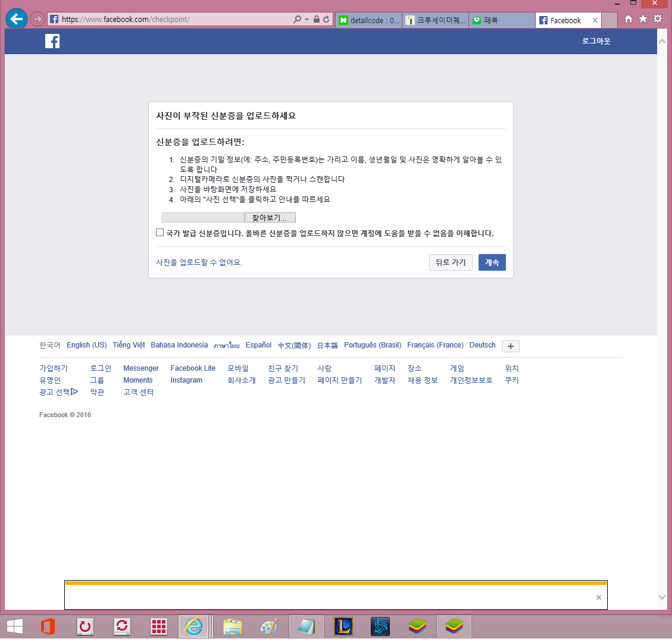The width and height of the screenshot is (672, 642).
Task: Open the Windows Start button
Action: [x=15, y=628]
